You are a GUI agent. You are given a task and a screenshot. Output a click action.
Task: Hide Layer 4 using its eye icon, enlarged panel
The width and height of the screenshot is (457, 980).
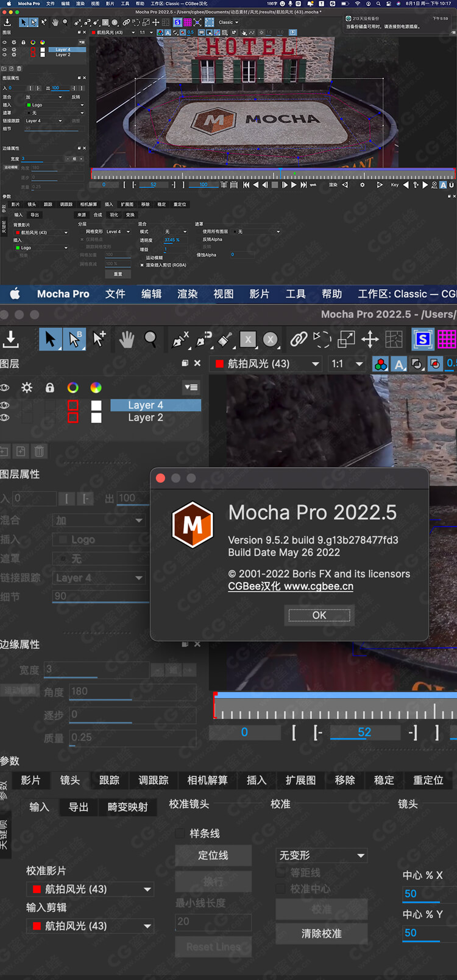[x=5, y=405]
